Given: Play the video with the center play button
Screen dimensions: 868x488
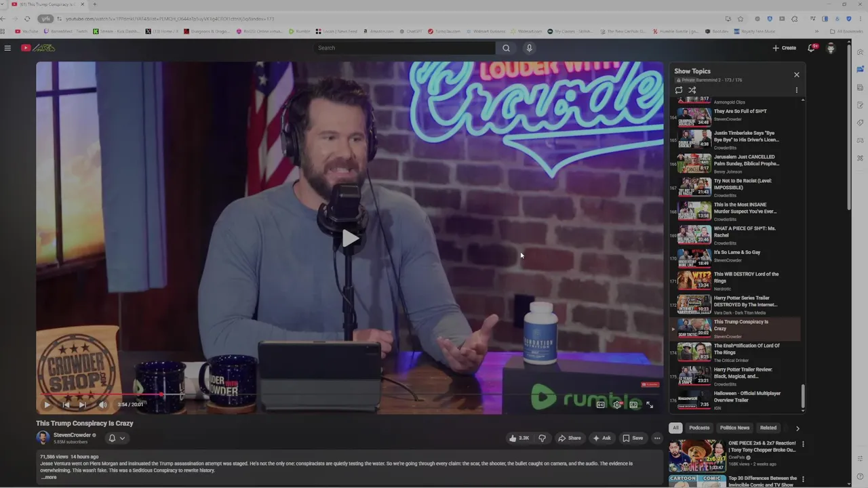Looking at the screenshot, I should (x=350, y=238).
